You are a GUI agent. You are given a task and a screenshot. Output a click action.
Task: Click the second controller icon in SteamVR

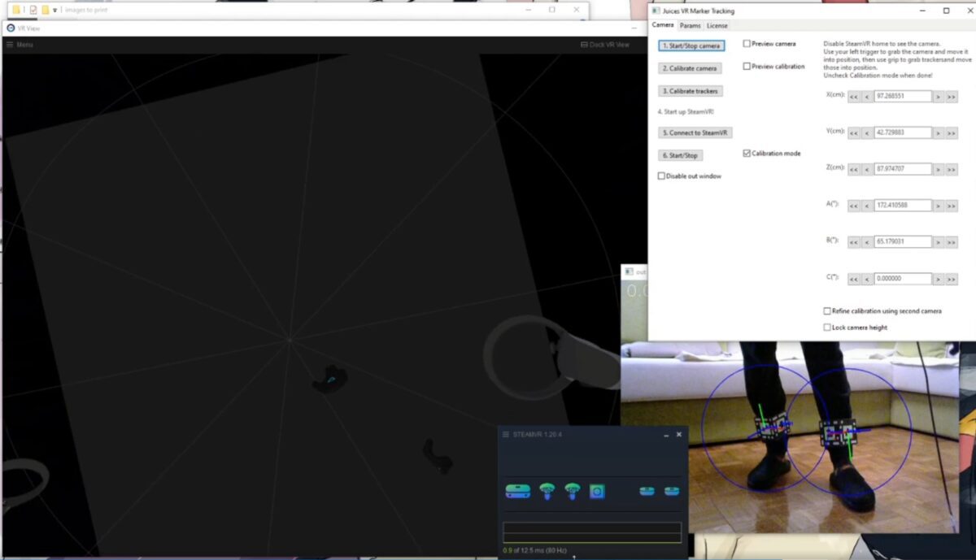point(573,491)
